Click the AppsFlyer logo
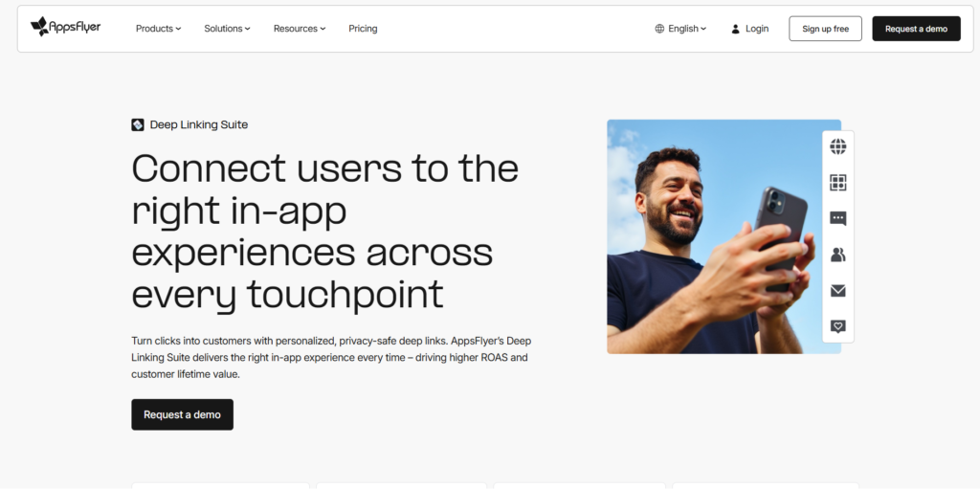 [x=66, y=27]
